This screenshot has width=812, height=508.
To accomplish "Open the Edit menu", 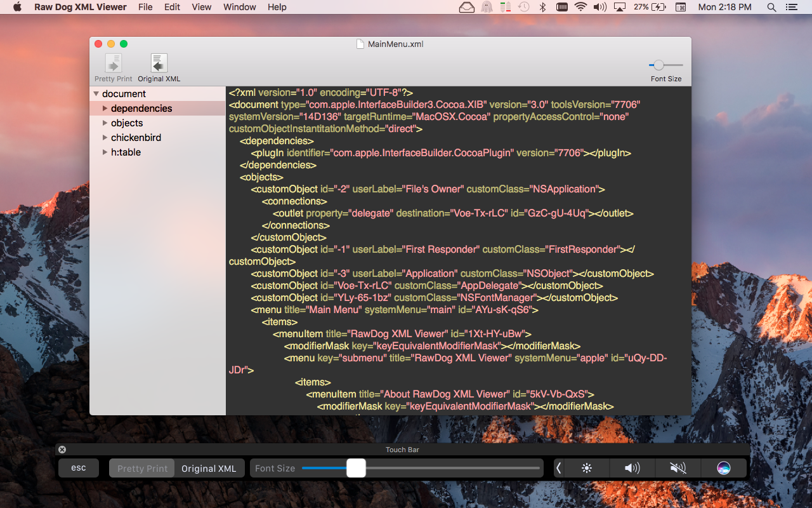I will coord(172,7).
